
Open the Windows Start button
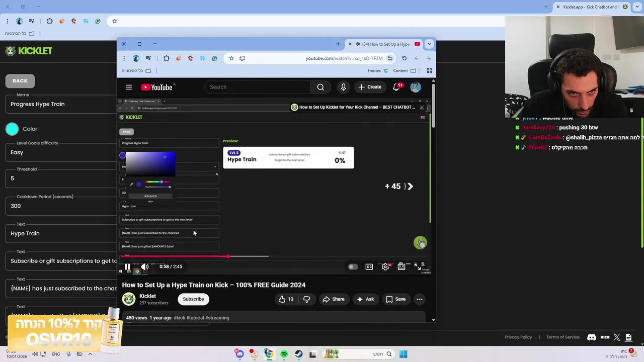pos(403,354)
